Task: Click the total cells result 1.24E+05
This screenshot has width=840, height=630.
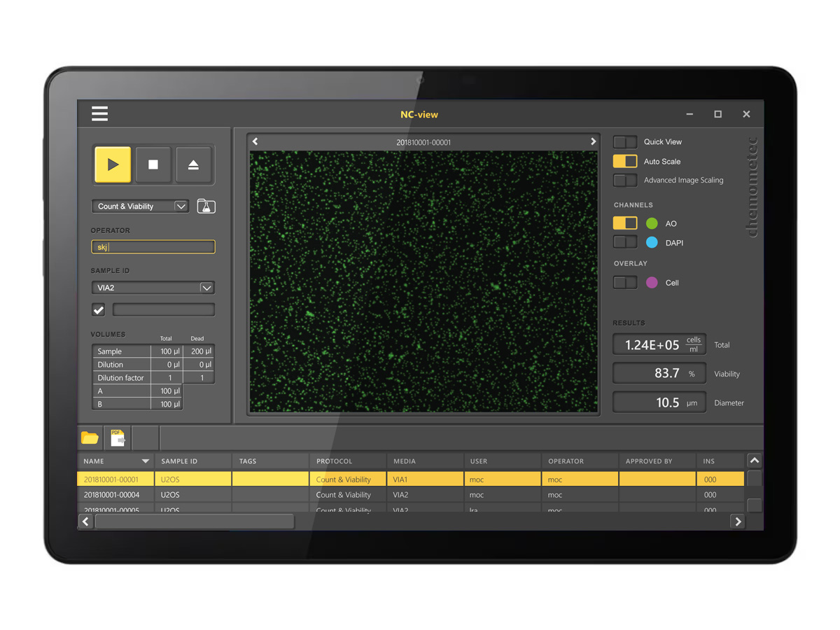Action: click(x=659, y=344)
